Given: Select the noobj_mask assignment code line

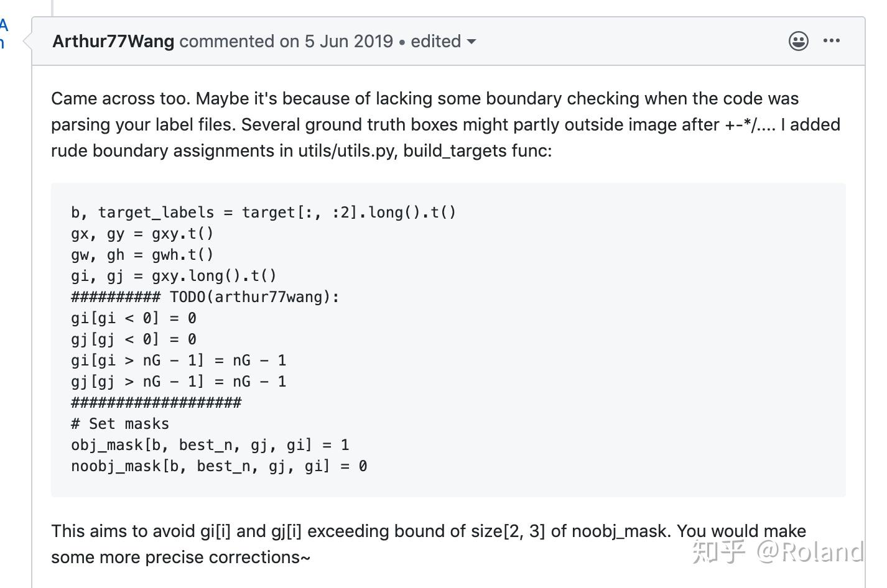Looking at the screenshot, I should coord(219,466).
